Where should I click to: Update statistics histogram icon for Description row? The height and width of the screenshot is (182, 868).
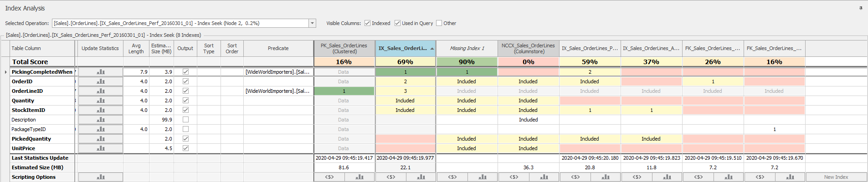101,120
